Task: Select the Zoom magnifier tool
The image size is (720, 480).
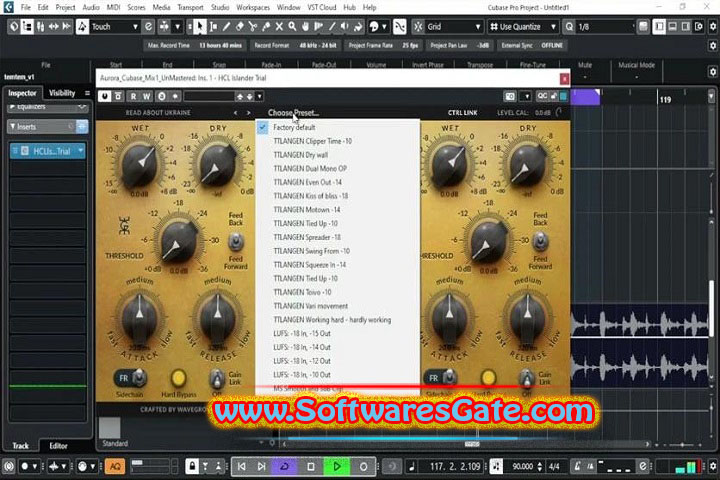Action: coord(292,27)
